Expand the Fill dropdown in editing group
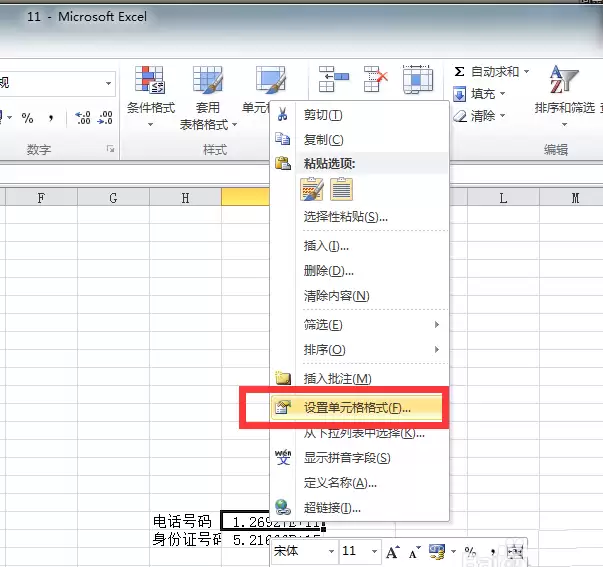Image resolution: width=603 pixels, height=567 pixels. pyautogui.click(x=502, y=94)
